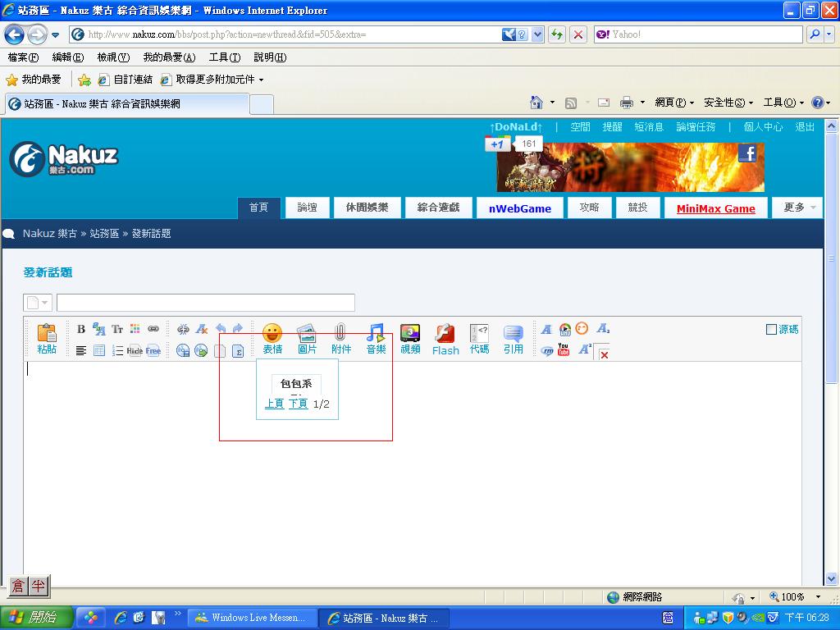The height and width of the screenshot is (630, 840).
Task: Click the Bold formatting icon
Action: coord(81,329)
